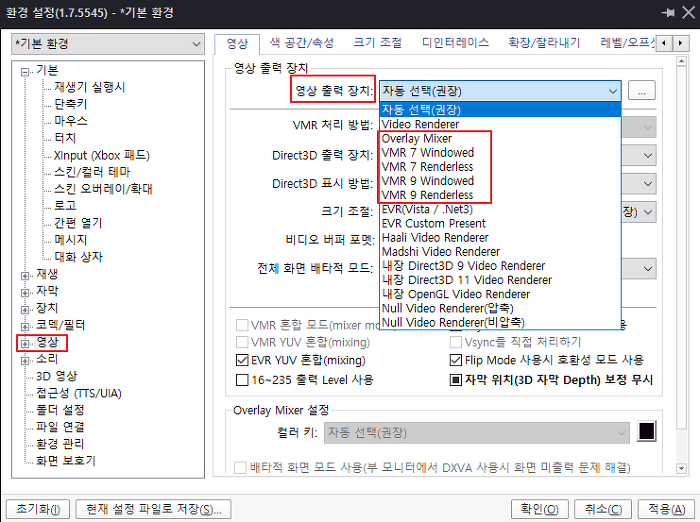Screen dimensions: 700x522
Task: Select 파일 연결 in the tree
Action: tap(60, 427)
